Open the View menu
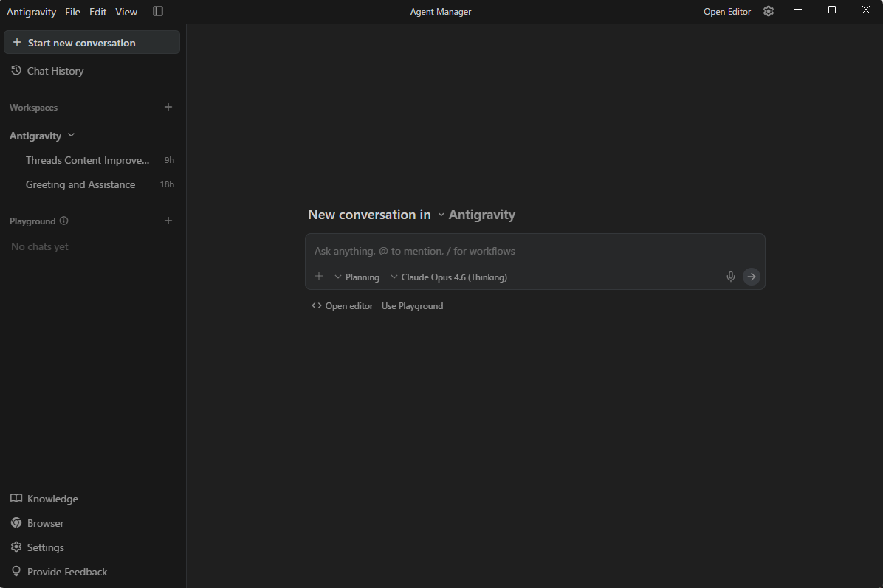883x588 pixels. coord(126,12)
